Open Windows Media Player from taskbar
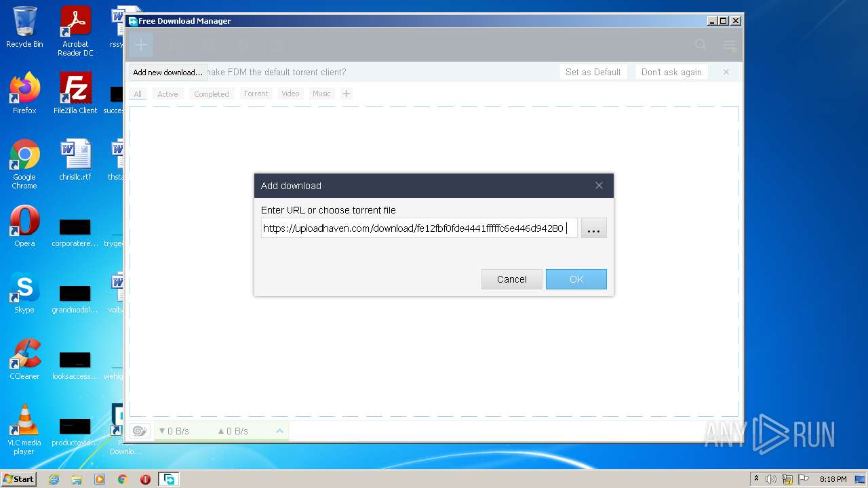 tap(100, 479)
